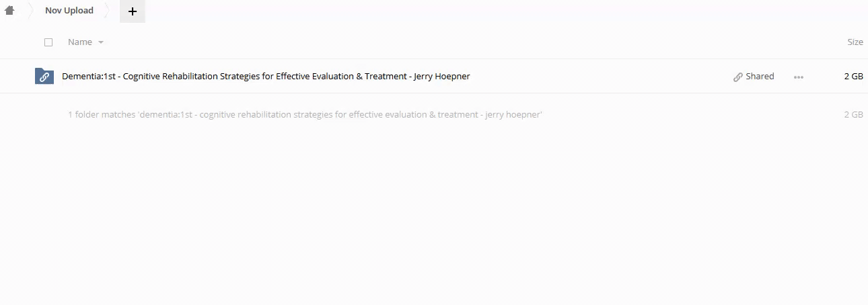The width and height of the screenshot is (868, 305).
Task: Click the chain link icon beside Shared
Action: pos(738,77)
